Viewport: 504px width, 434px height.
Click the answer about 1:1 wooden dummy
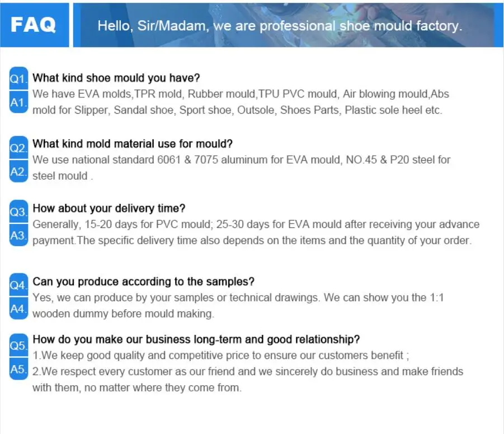[238, 305]
